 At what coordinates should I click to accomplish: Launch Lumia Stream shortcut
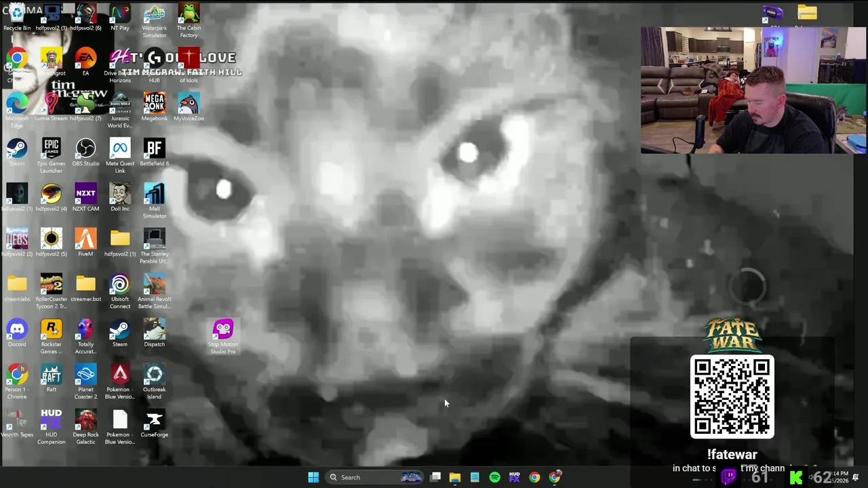pos(51,108)
